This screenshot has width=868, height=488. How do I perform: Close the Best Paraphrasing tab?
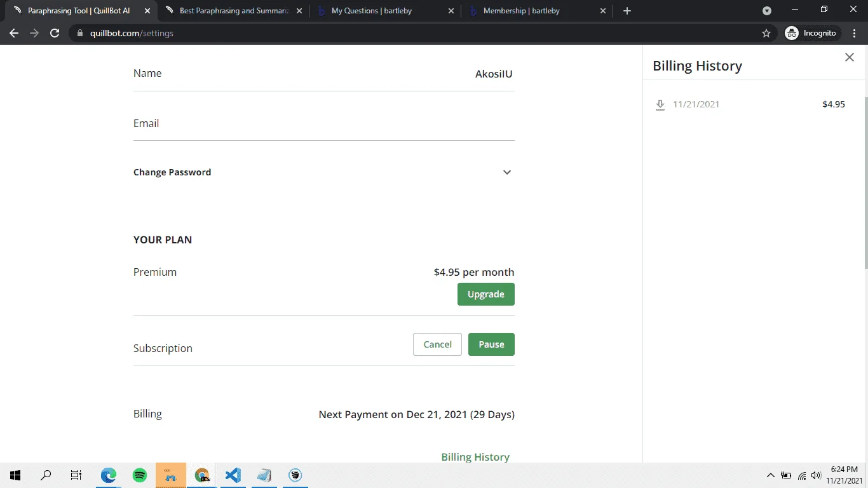pyautogui.click(x=299, y=11)
